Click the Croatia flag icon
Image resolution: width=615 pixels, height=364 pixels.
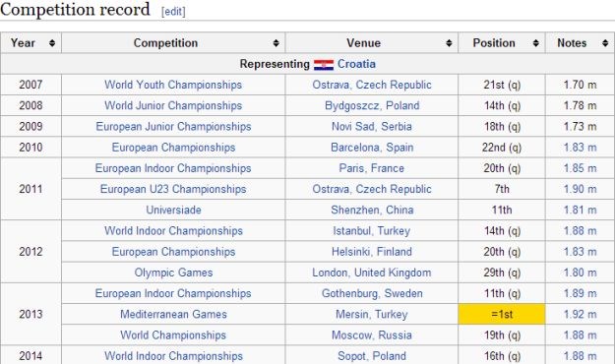(x=324, y=65)
